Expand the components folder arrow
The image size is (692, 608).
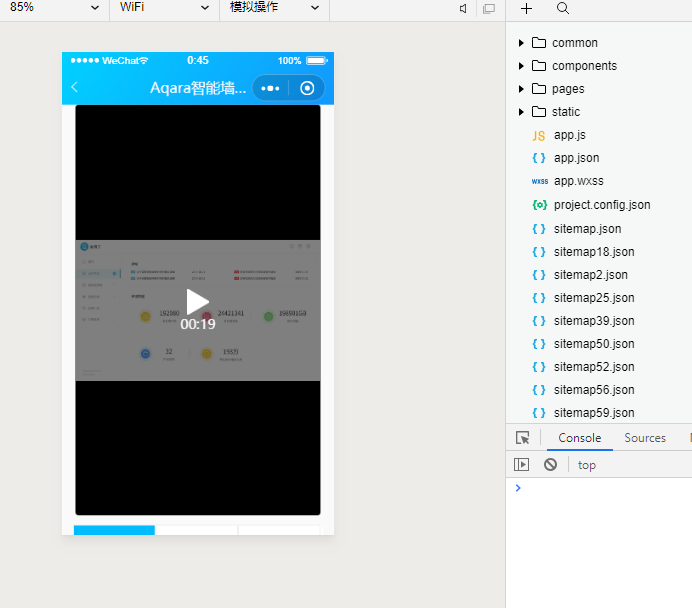521,66
